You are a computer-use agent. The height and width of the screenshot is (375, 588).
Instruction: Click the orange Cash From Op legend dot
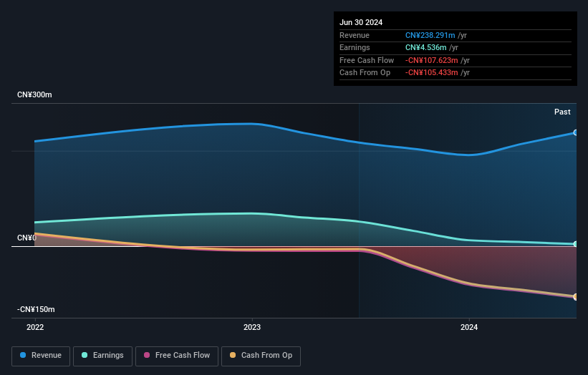(x=233, y=355)
